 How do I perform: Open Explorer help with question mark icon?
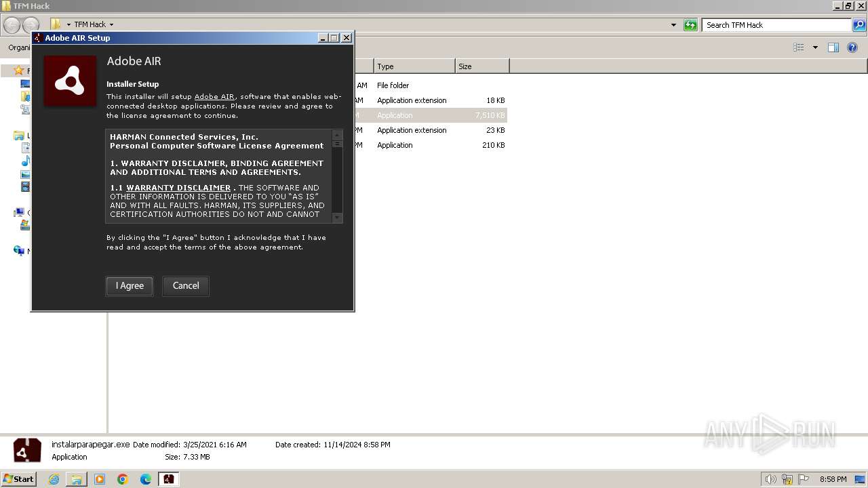click(x=852, y=47)
